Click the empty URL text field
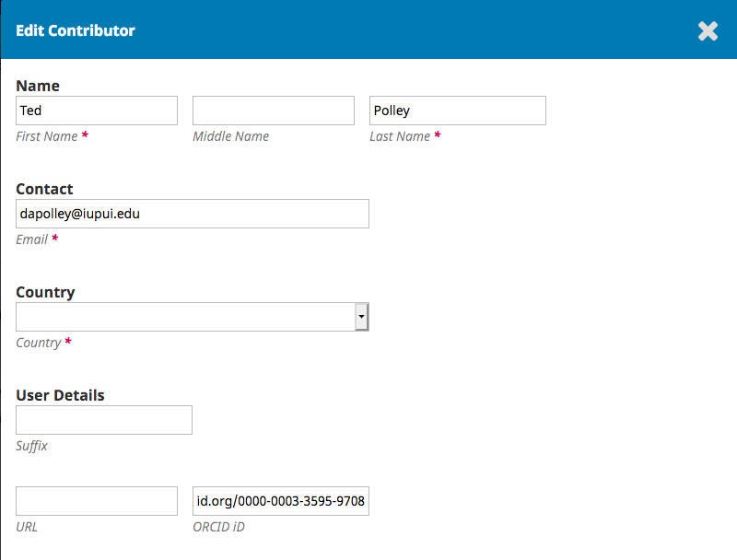 pyautogui.click(x=97, y=501)
